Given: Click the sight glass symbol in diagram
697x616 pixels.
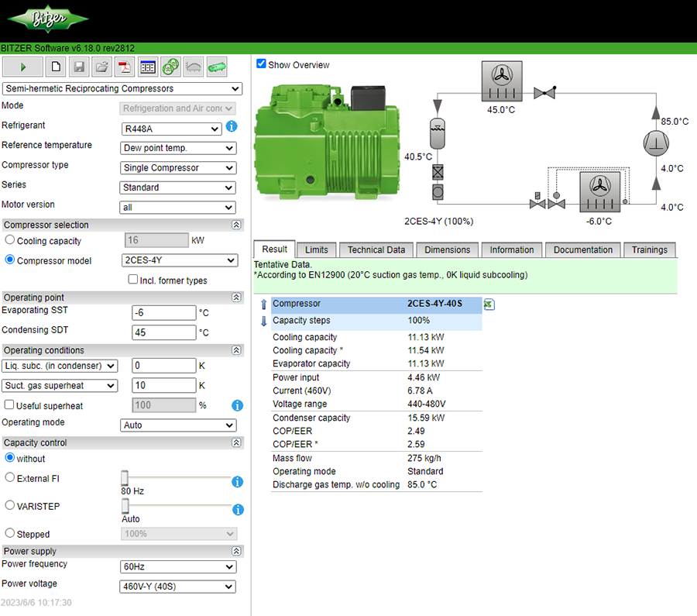Looking at the screenshot, I should (438, 192).
